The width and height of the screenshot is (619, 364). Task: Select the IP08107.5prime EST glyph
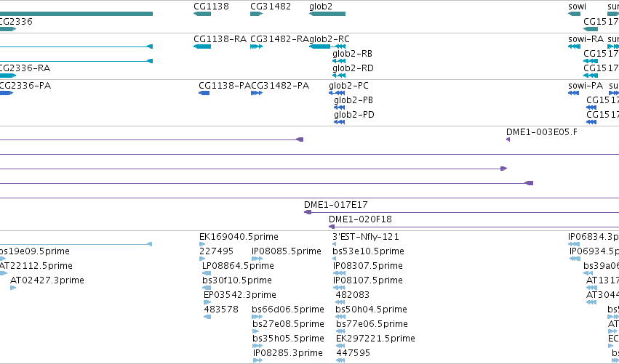click(339, 288)
